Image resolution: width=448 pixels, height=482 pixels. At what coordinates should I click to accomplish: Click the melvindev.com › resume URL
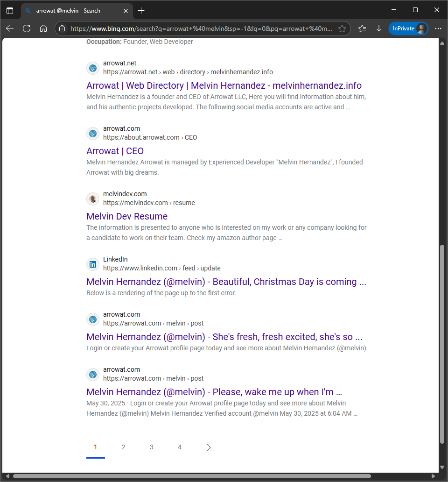coord(149,203)
